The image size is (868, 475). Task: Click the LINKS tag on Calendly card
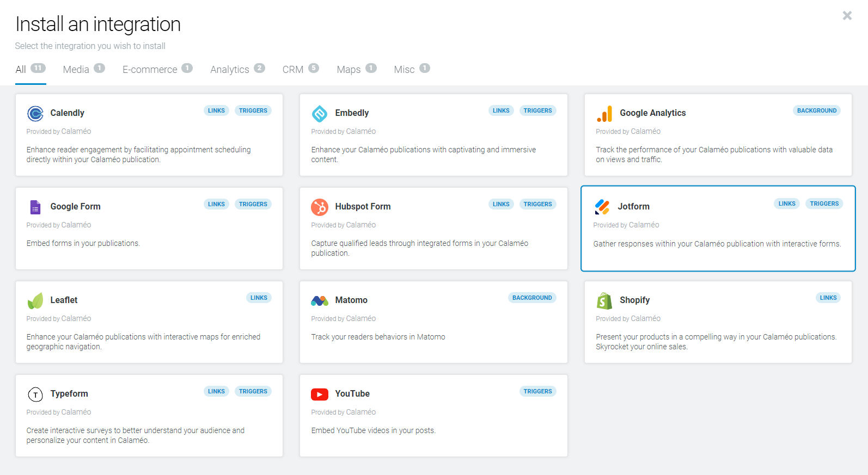[x=216, y=110]
